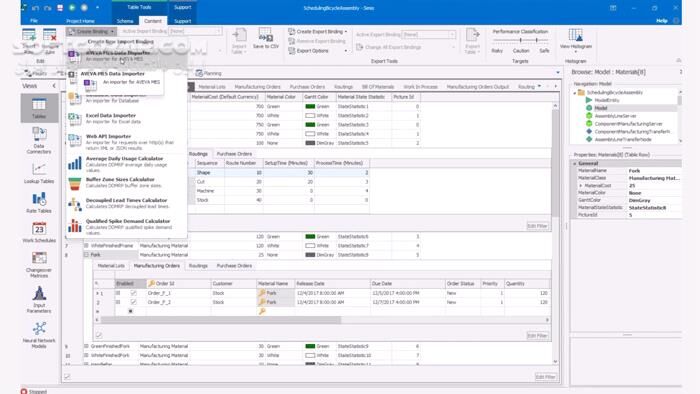Toggle filter checkbox below Manufacturing Orders grid
Image resolution: width=700 pixels, height=394 pixels.
point(99,335)
